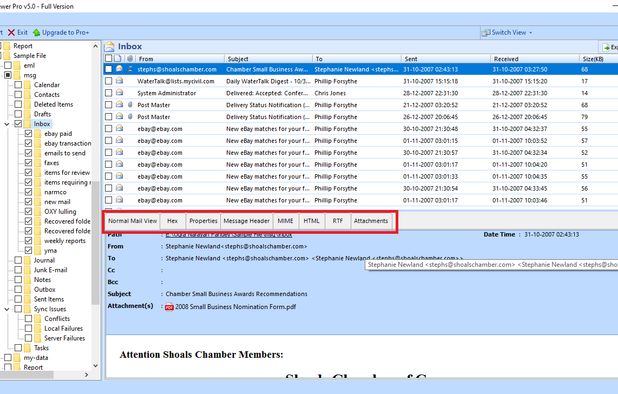Sort by the Received column header
The height and width of the screenshot is (394, 618).
tap(535, 59)
